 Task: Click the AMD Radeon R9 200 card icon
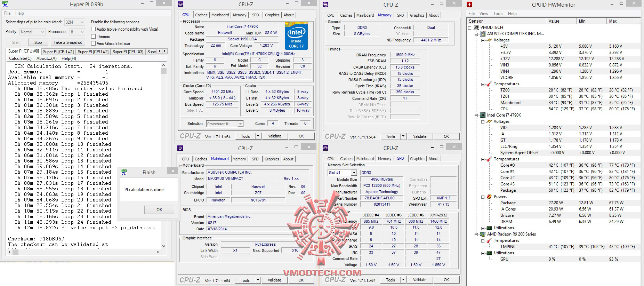click(483, 234)
